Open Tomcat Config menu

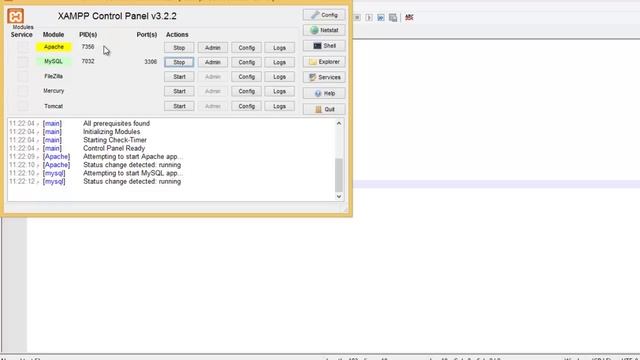click(x=247, y=106)
